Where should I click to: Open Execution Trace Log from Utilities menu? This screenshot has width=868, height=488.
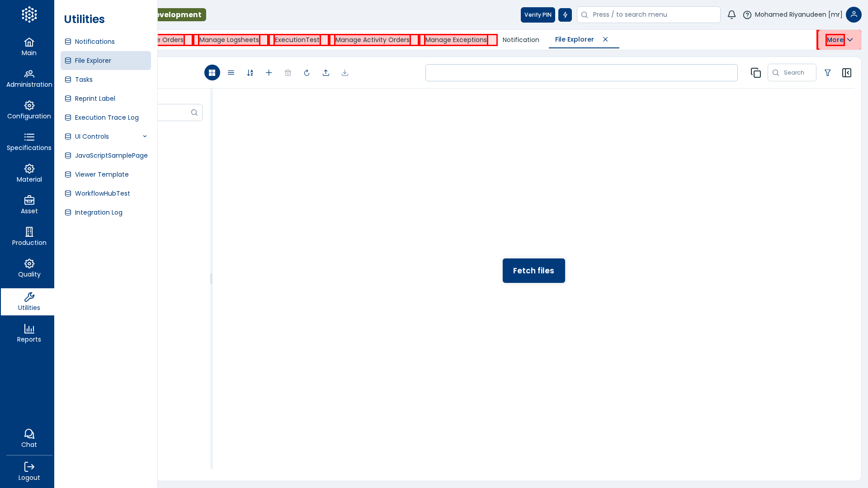pos(107,117)
